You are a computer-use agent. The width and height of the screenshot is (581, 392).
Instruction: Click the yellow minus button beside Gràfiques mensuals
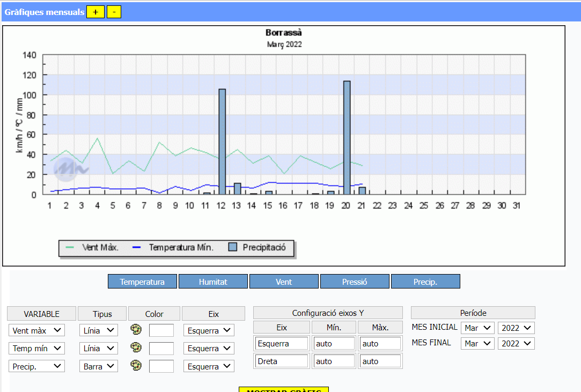(114, 12)
